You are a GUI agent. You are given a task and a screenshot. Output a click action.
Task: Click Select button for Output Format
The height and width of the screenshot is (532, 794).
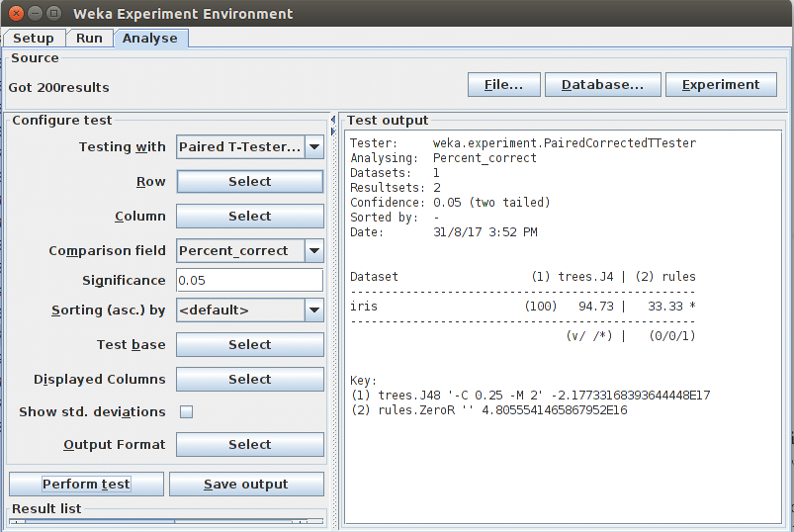(249, 445)
